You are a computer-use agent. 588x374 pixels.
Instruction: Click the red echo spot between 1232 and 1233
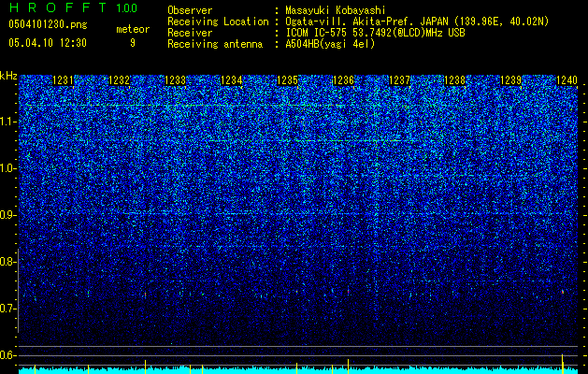(x=145, y=295)
